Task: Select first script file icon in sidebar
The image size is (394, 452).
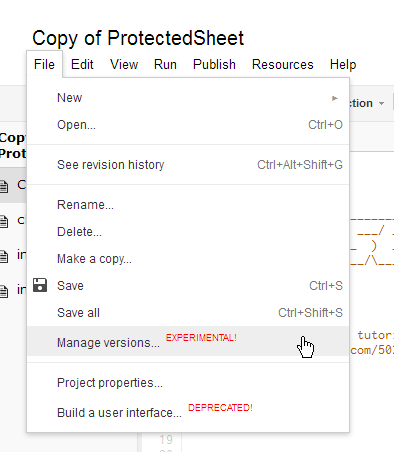Action: pyautogui.click(x=4, y=186)
